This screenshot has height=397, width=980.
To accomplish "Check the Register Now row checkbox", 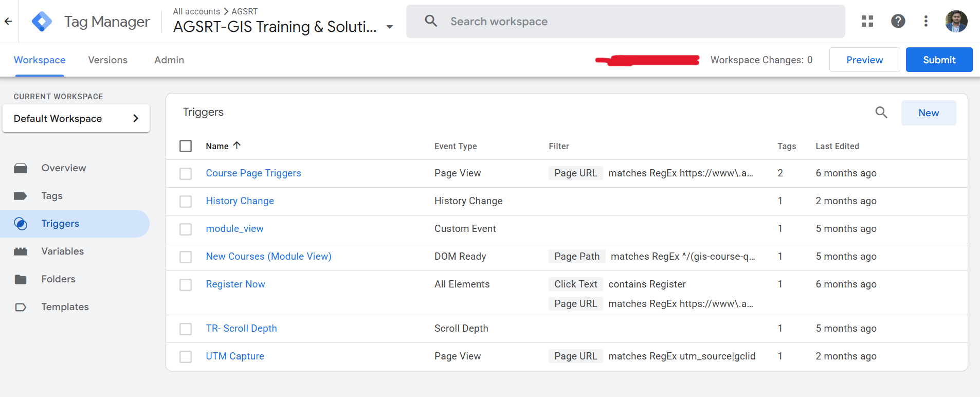I will click(186, 285).
